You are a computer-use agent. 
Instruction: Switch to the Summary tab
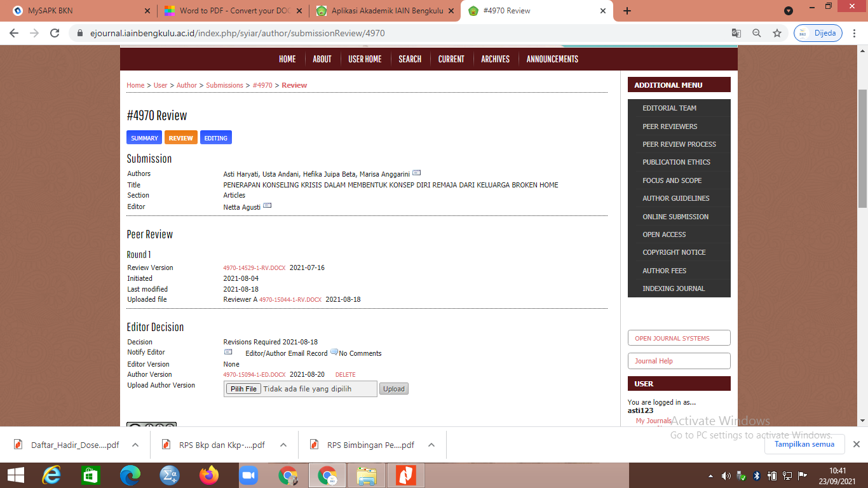144,138
